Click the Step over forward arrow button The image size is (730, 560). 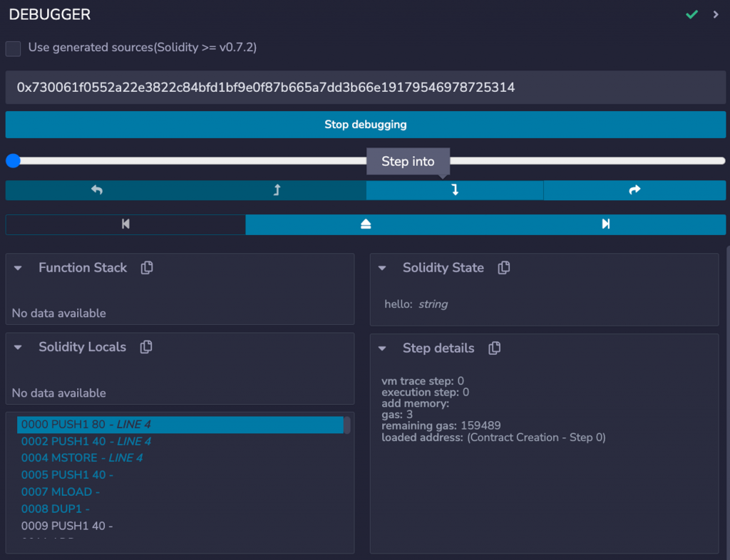click(634, 190)
